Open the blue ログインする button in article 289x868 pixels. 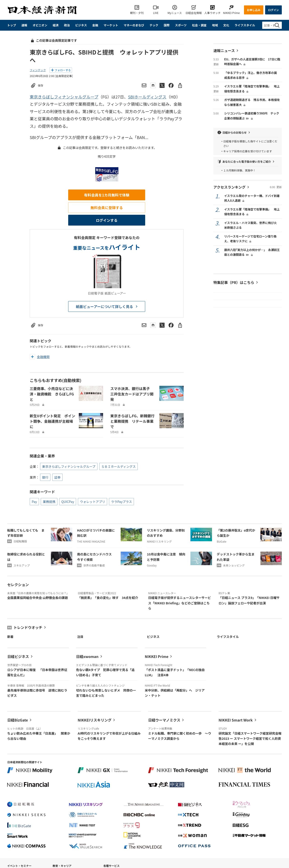(x=107, y=220)
